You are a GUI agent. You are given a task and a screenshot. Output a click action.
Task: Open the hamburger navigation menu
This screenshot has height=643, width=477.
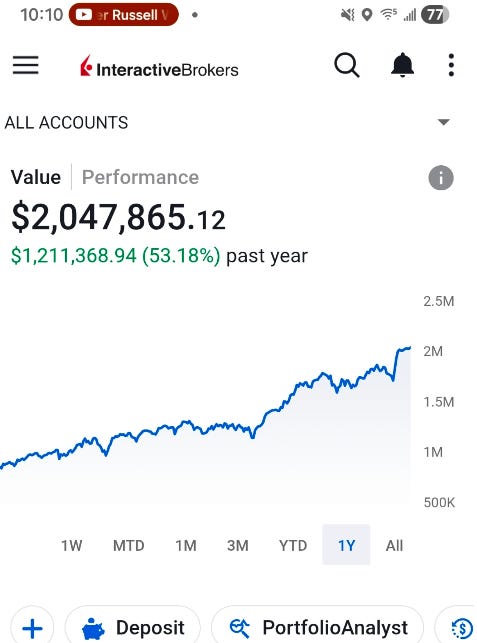pyautogui.click(x=25, y=65)
